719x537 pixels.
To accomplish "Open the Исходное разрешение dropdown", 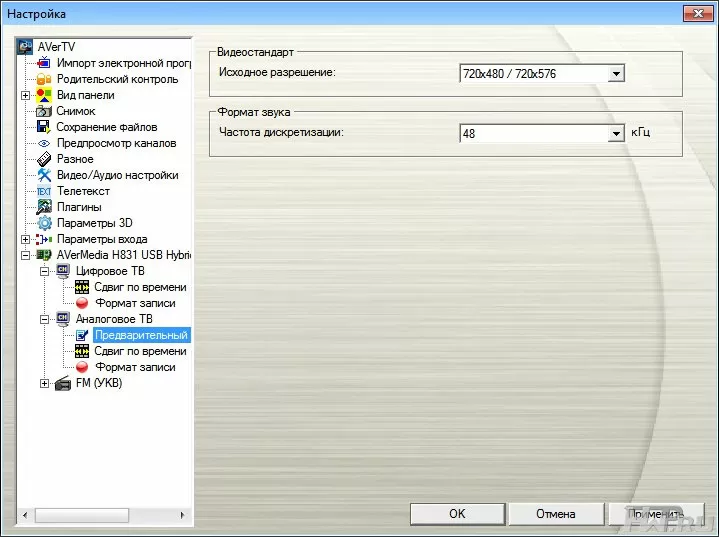I will pyautogui.click(x=616, y=73).
